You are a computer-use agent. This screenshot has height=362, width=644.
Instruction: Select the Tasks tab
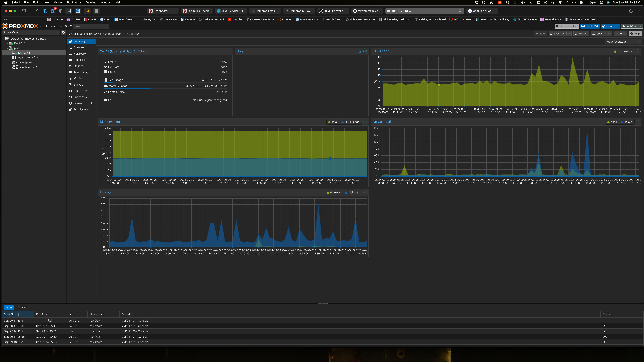click(x=9, y=307)
